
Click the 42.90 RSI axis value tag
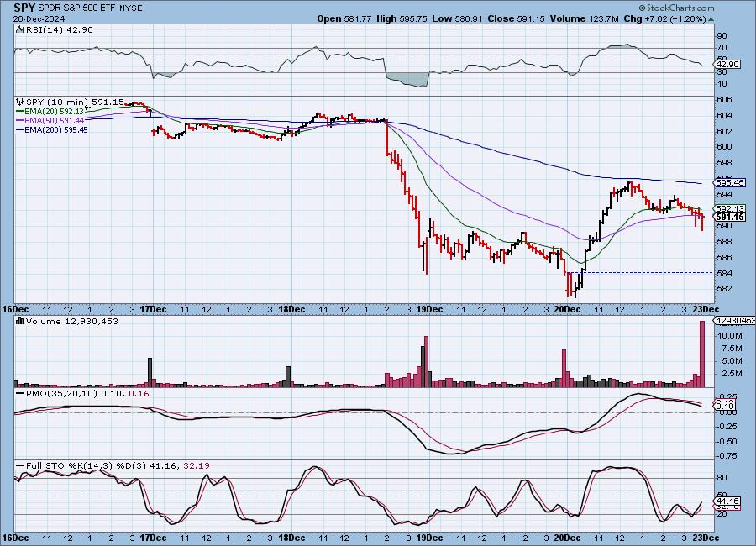727,64
